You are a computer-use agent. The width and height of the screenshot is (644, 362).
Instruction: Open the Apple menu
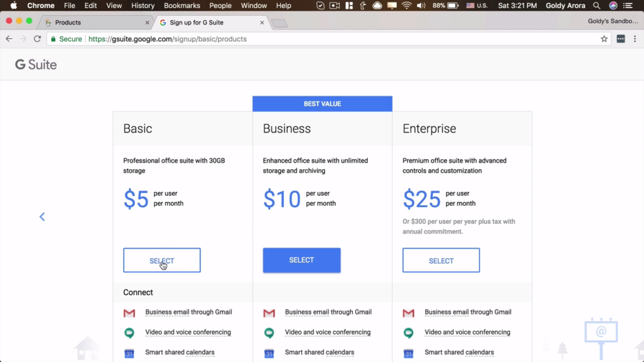pyautogui.click(x=14, y=6)
